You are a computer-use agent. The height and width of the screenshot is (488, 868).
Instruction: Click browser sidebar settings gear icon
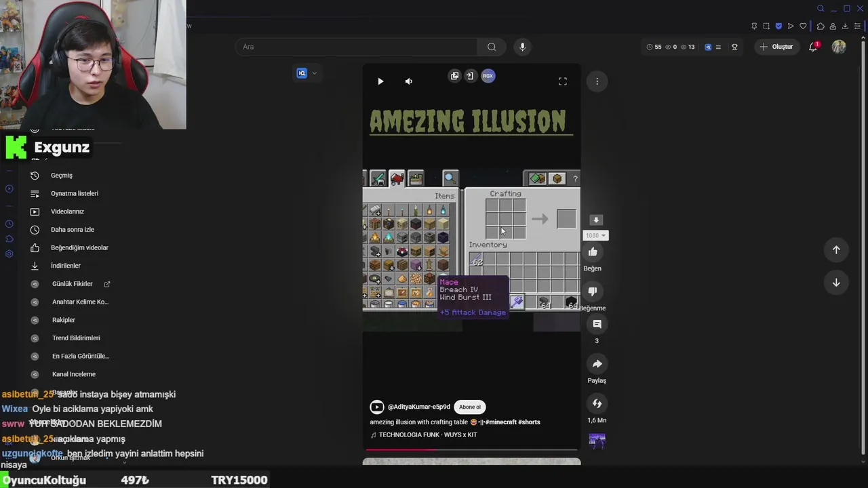(9, 253)
